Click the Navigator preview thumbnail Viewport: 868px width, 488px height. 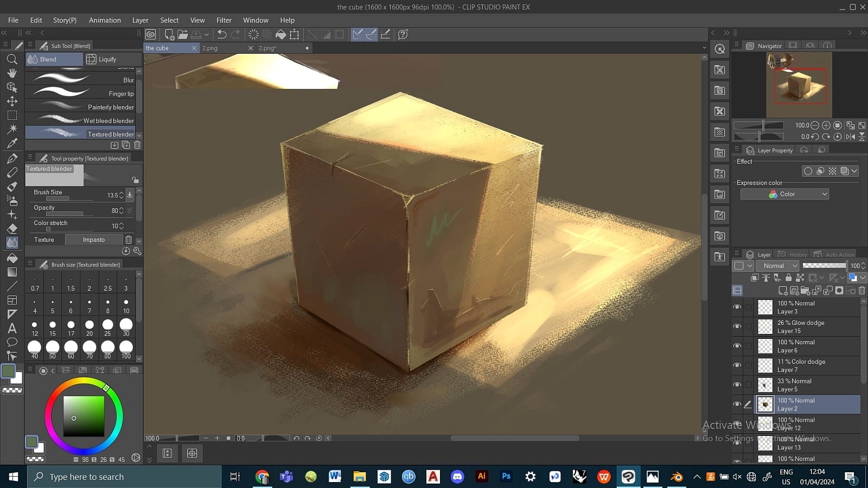coord(799,85)
